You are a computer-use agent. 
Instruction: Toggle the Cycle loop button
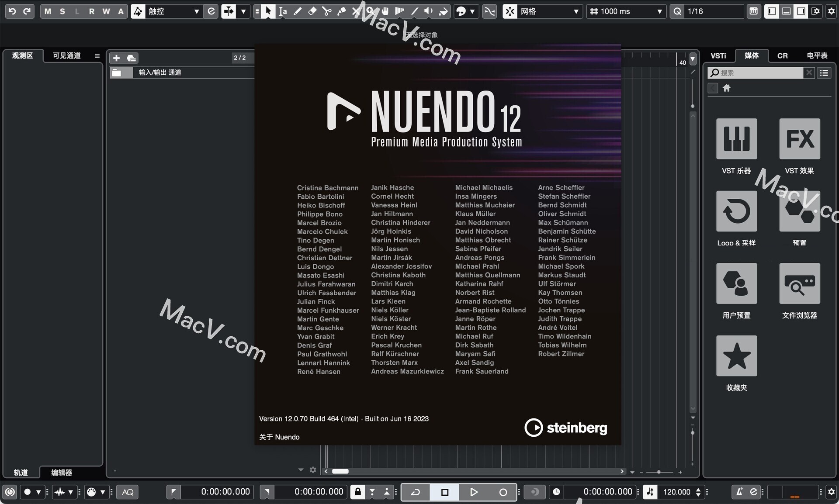pos(416,492)
